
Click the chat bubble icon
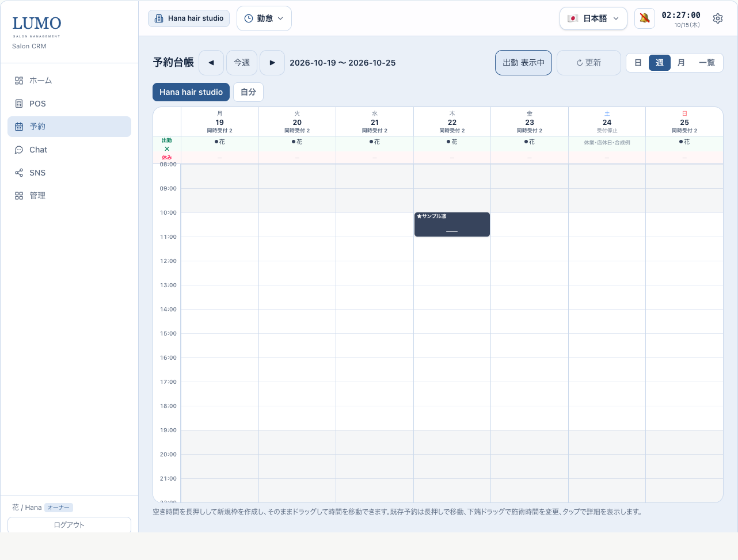(19, 150)
